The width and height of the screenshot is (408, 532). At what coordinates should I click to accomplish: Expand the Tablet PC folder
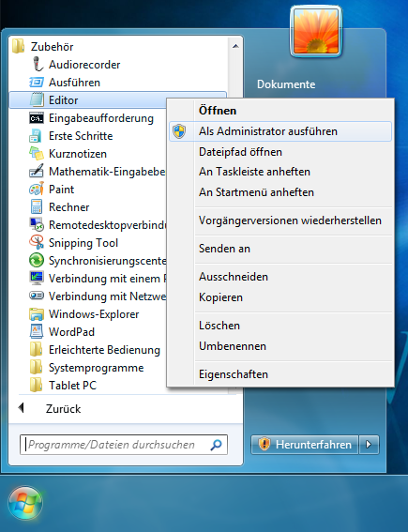(63, 385)
